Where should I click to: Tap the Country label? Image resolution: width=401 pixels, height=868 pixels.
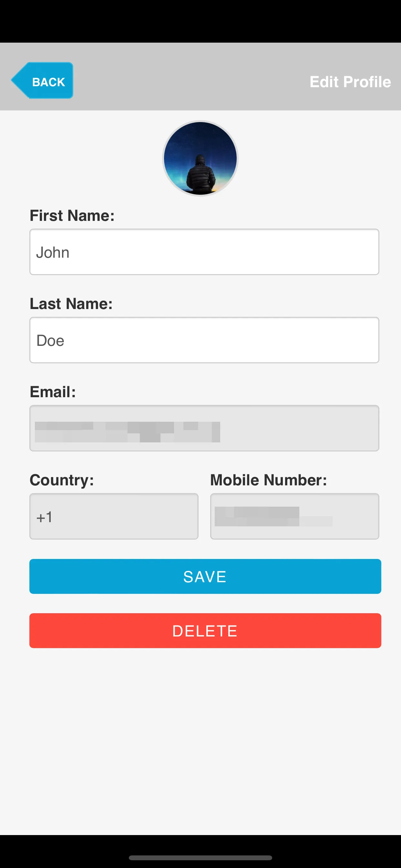coord(62,480)
